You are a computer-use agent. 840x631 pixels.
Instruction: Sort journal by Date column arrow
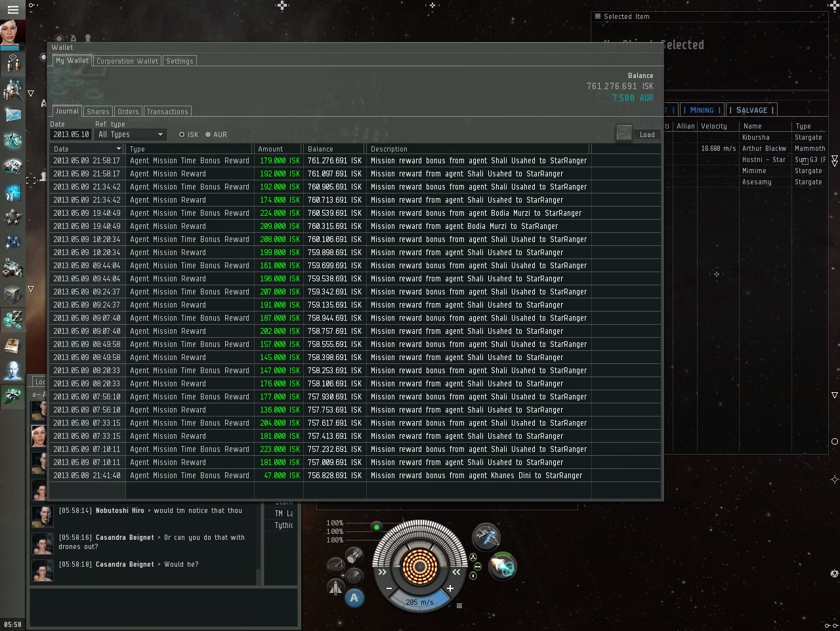coord(118,149)
